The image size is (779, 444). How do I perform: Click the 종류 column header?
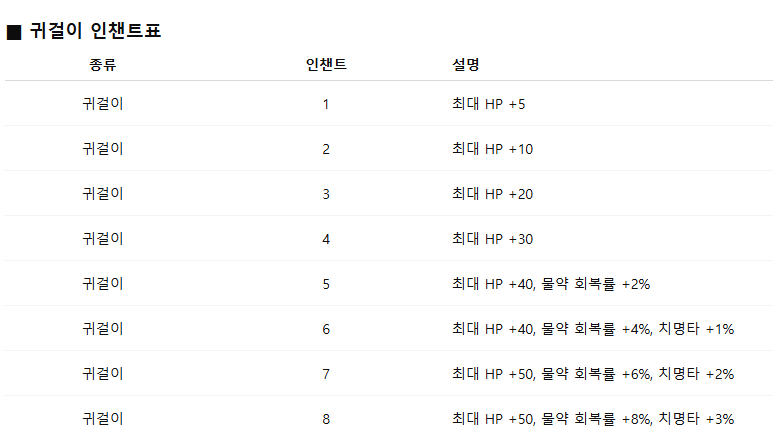pyautogui.click(x=102, y=65)
